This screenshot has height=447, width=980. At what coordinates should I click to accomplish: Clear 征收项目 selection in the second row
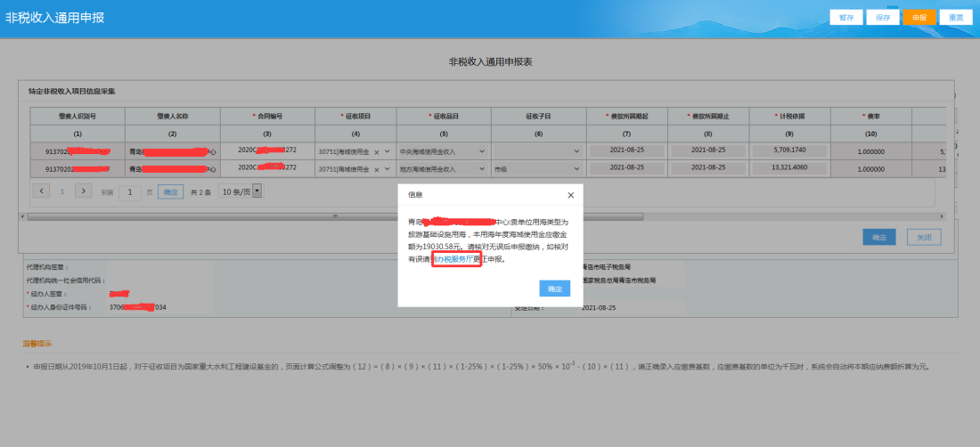(x=376, y=168)
